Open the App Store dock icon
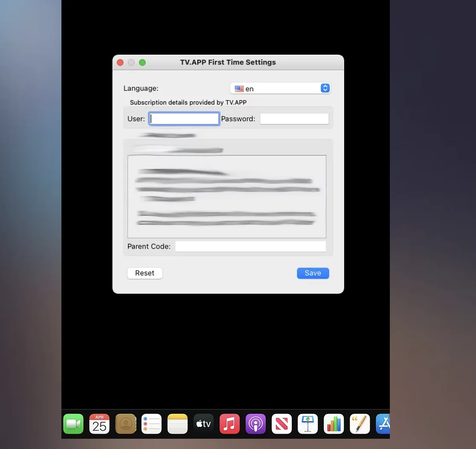 (x=383, y=424)
